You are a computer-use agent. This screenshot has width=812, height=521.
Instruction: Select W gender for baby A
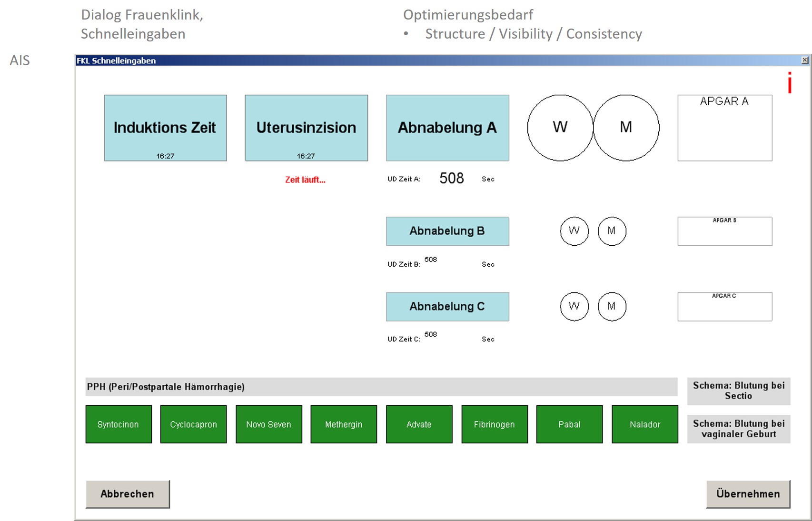click(560, 128)
